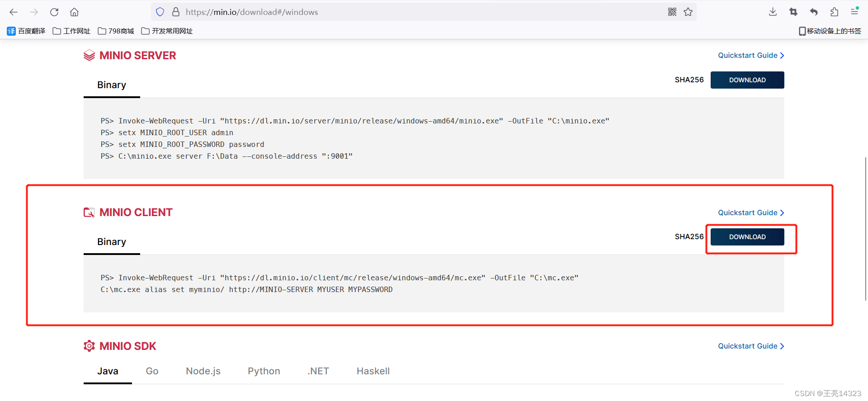This screenshot has width=868, height=401.
Task: Click SHA256 link for MinIO Client
Action: [x=689, y=237]
